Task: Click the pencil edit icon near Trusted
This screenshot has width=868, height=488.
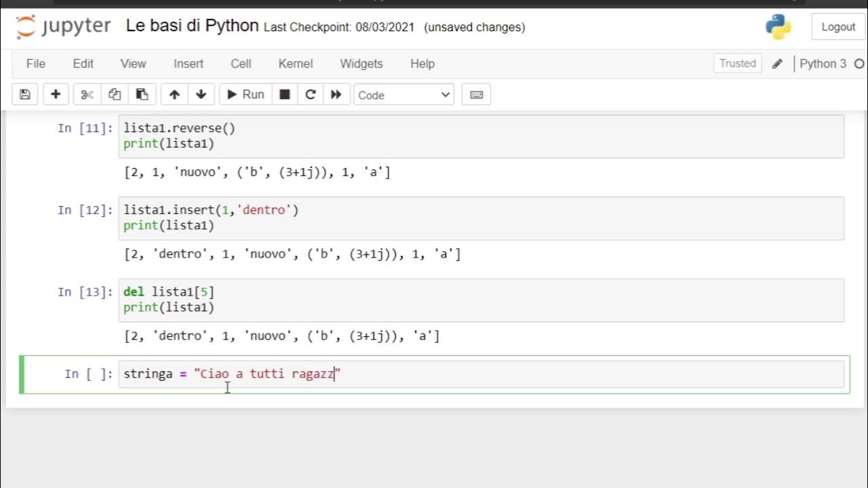Action: pyautogui.click(x=777, y=64)
